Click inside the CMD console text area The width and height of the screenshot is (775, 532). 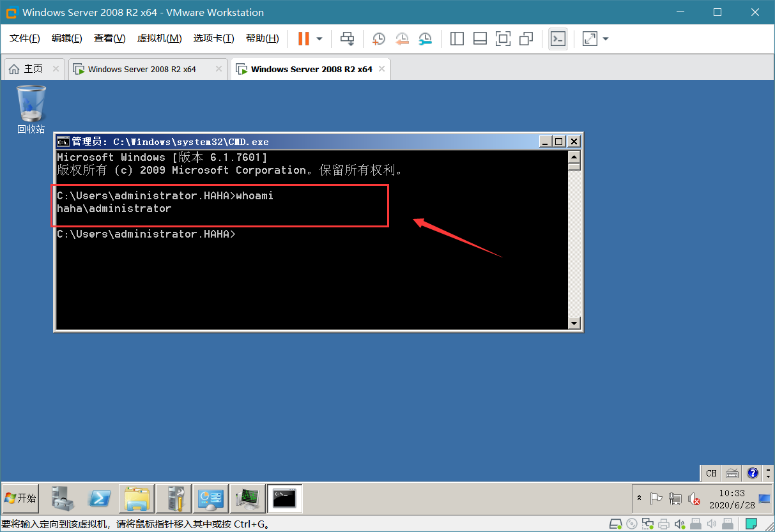tap(312, 240)
